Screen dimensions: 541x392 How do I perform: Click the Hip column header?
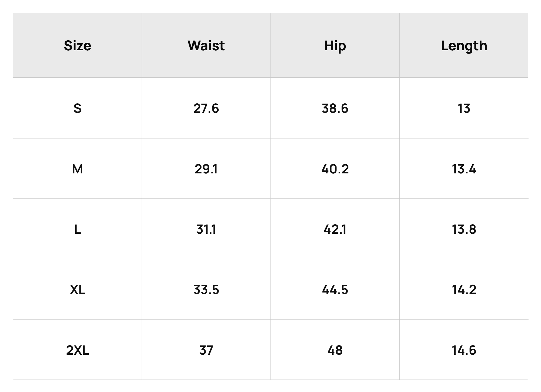click(335, 45)
